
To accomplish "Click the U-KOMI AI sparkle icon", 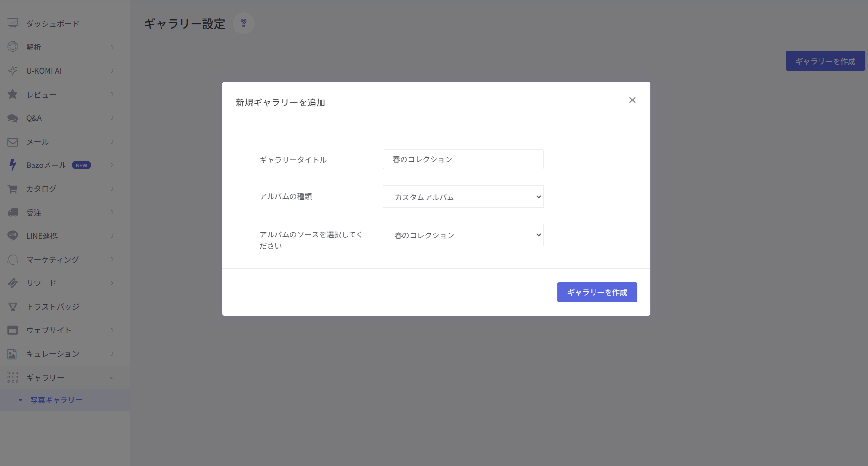I will coord(13,71).
